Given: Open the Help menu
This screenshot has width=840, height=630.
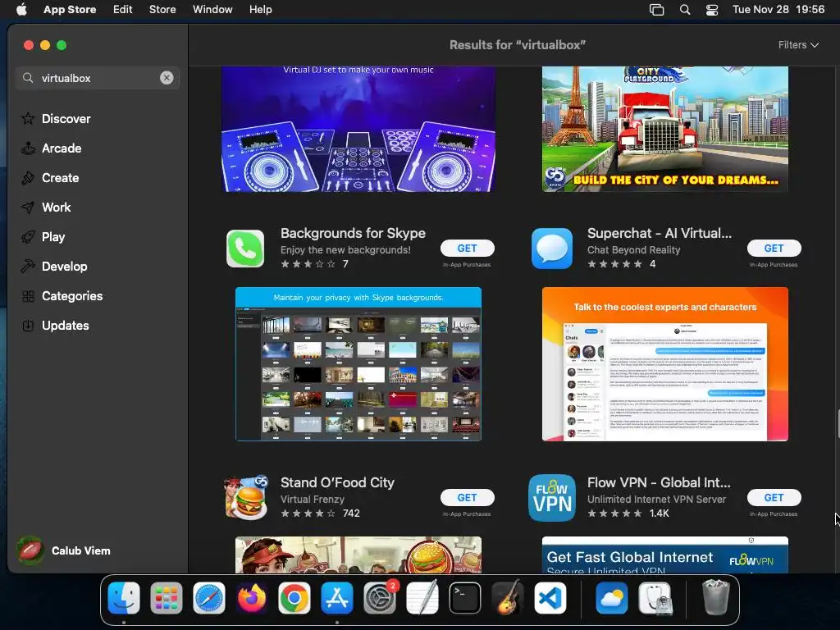Looking at the screenshot, I should (x=260, y=10).
